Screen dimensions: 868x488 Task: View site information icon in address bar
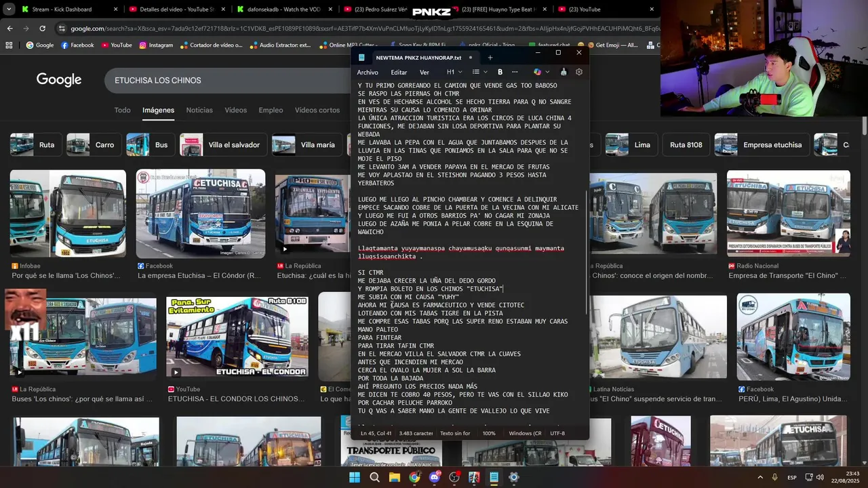pos(62,28)
